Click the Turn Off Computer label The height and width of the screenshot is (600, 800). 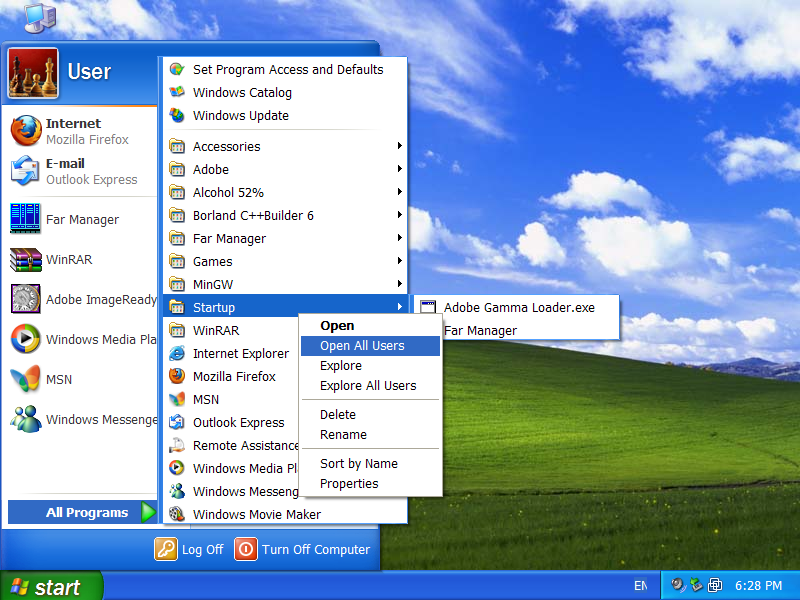point(316,549)
